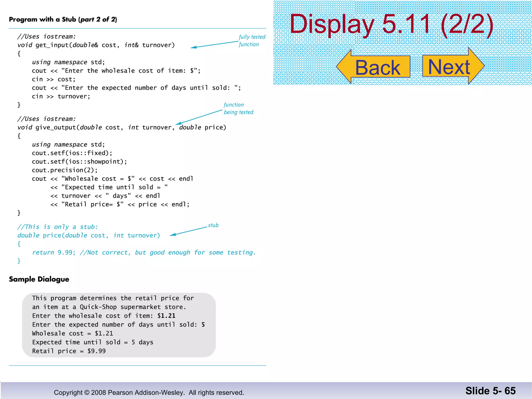The height and width of the screenshot is (399, 532).
Task: Click sample output 'Retail price = $9.99'
Action: (69, 351)
